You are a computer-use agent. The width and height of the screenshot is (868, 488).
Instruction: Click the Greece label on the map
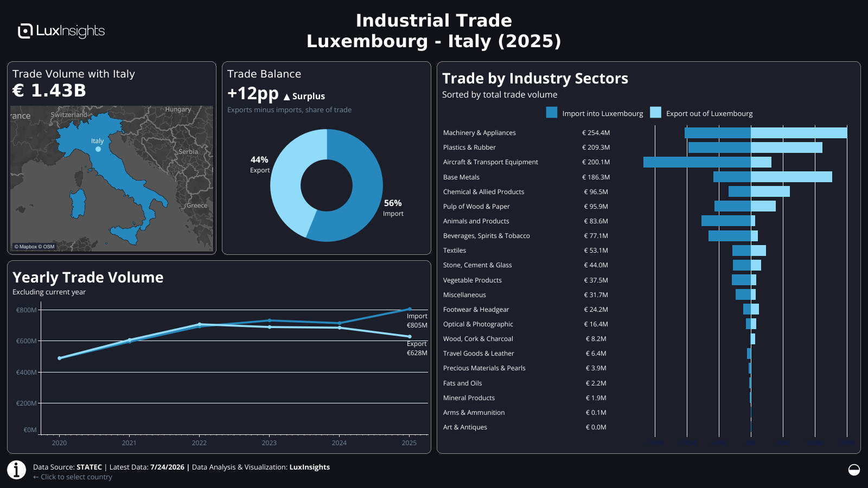point(197,206)
